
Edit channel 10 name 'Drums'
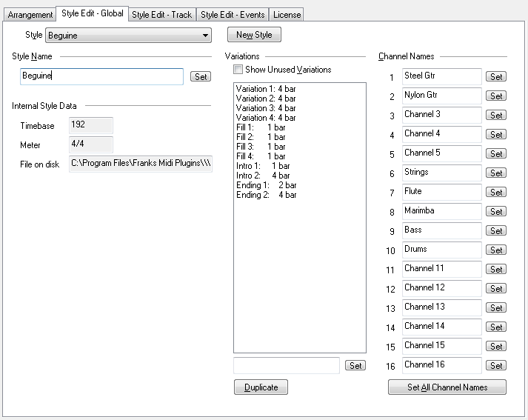tap(442, 250)
